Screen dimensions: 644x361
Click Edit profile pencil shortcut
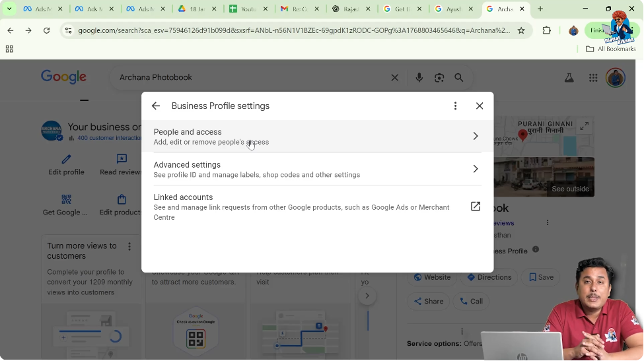coord(66,165)
